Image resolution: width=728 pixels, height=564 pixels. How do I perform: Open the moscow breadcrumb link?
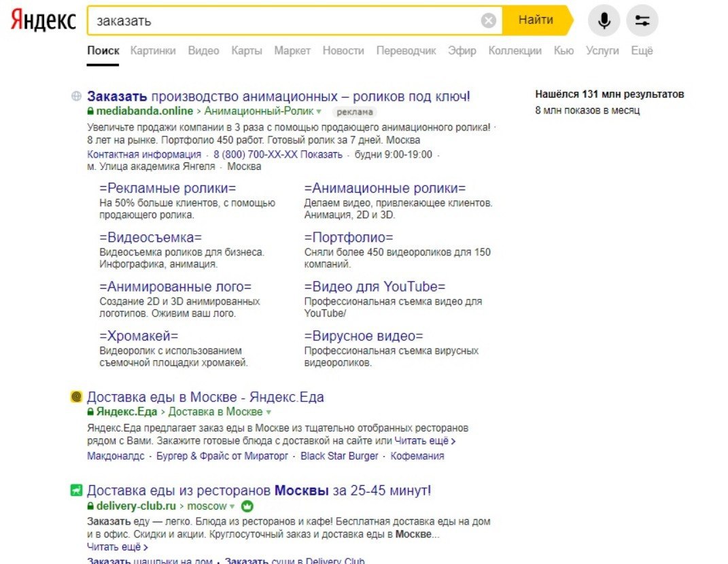(207, 506)
